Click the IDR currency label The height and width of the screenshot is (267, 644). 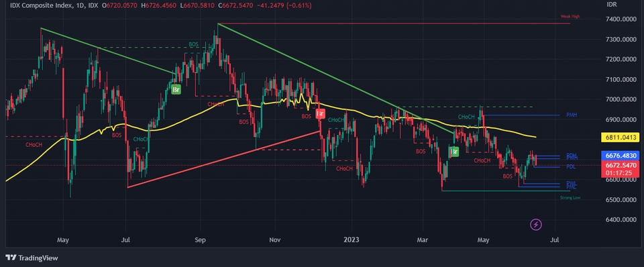click(x=612, y=5)
